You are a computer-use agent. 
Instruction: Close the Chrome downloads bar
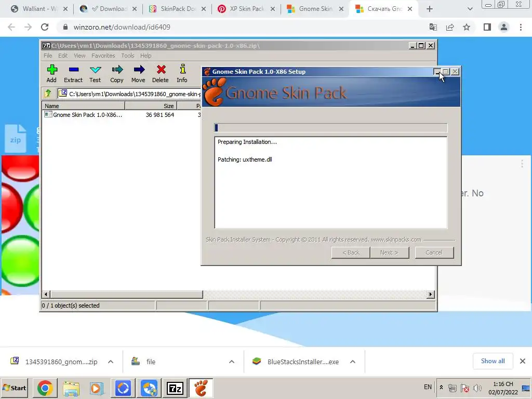pos(523,361)
